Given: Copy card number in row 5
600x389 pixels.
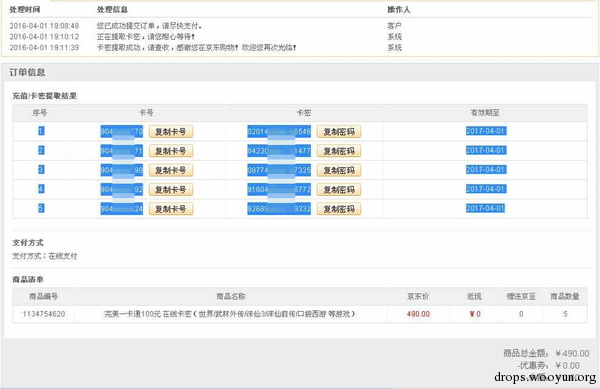Looking at the screenshot, I should click(171, 209).
